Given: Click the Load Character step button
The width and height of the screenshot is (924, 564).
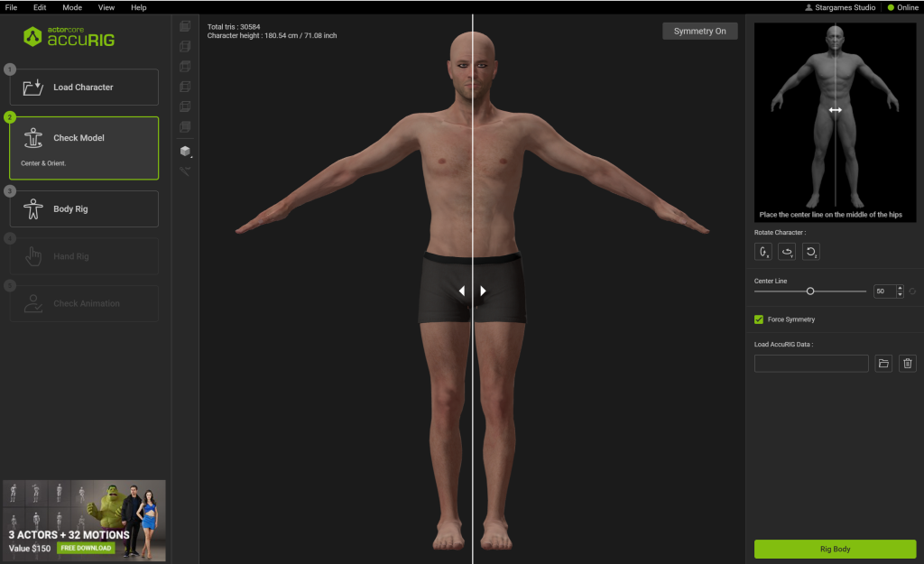Looking at the screenshot, I should 84,88.
